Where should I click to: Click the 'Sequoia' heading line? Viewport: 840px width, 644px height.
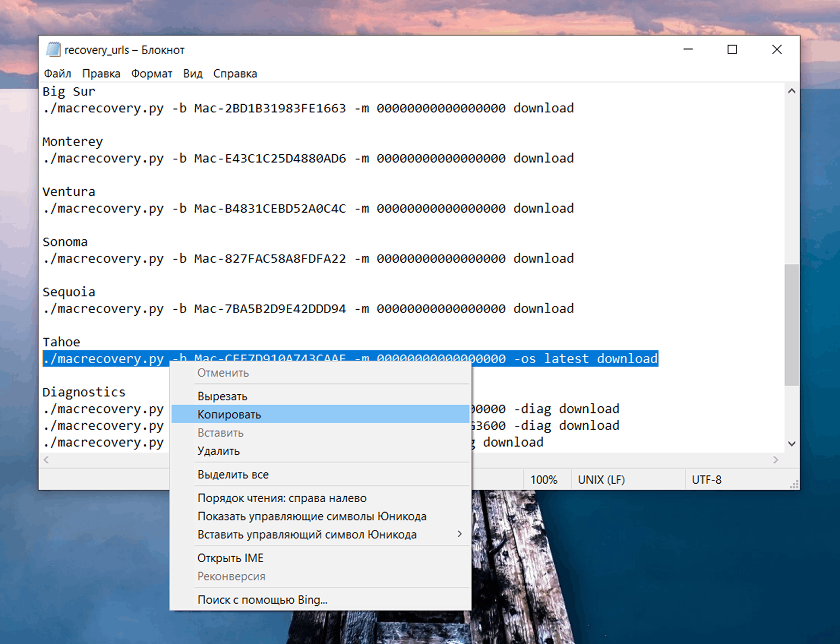[69, 292]
